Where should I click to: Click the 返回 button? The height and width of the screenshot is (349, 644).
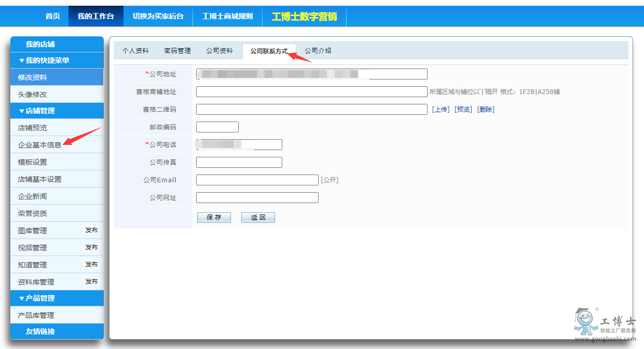pyautogui.click(x=258, y=218)
